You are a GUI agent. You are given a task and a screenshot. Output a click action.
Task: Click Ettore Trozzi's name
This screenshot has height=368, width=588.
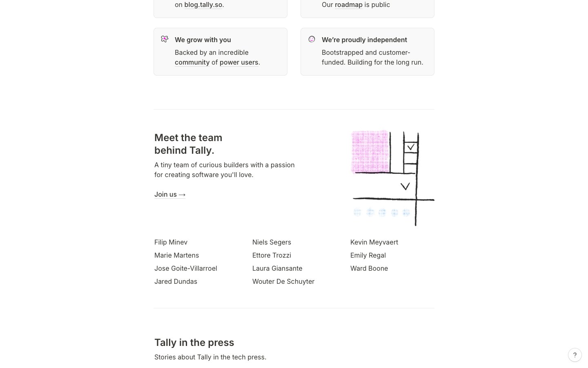click(x=272, y=255)
